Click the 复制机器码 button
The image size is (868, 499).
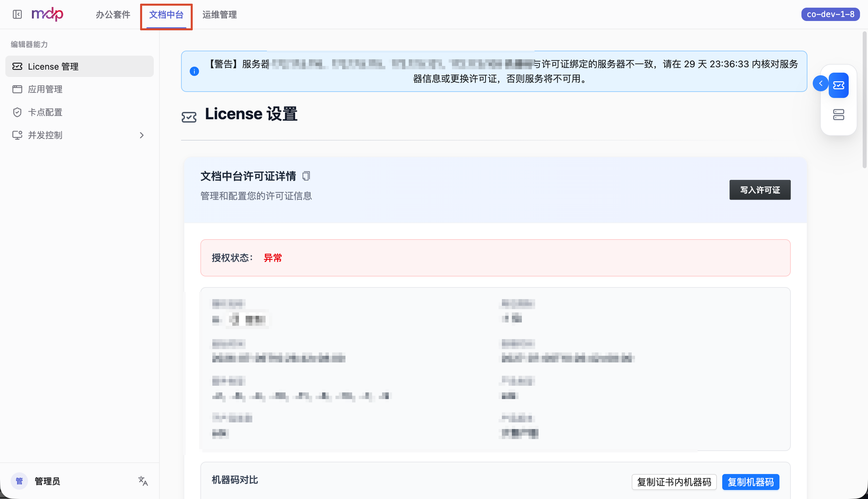pyautogui.click(x=751, y=482)
